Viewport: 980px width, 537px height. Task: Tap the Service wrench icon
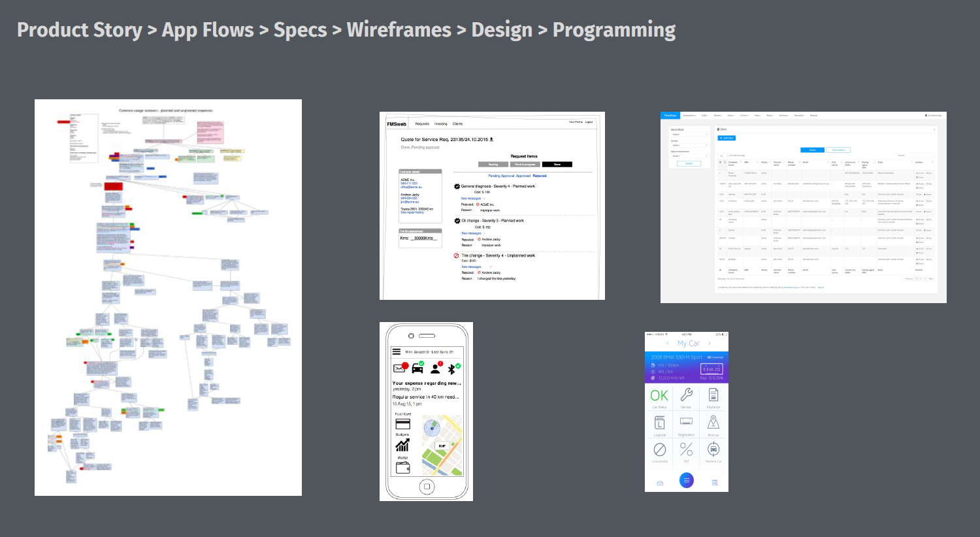(686, 395)
